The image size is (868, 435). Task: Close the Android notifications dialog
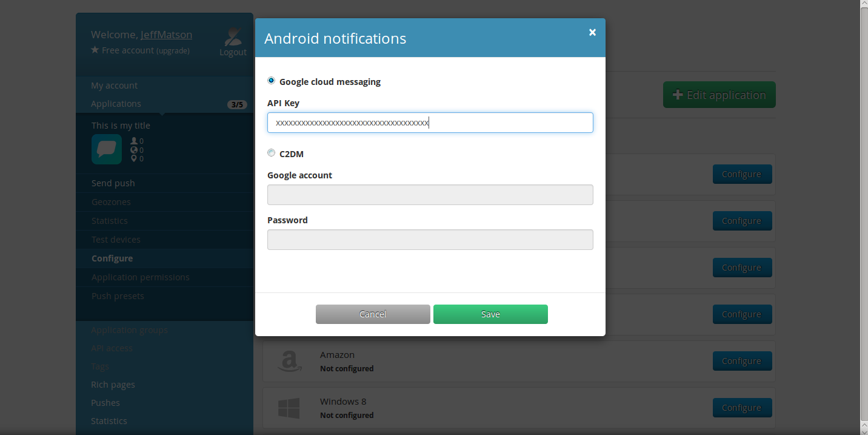point(592,32)
